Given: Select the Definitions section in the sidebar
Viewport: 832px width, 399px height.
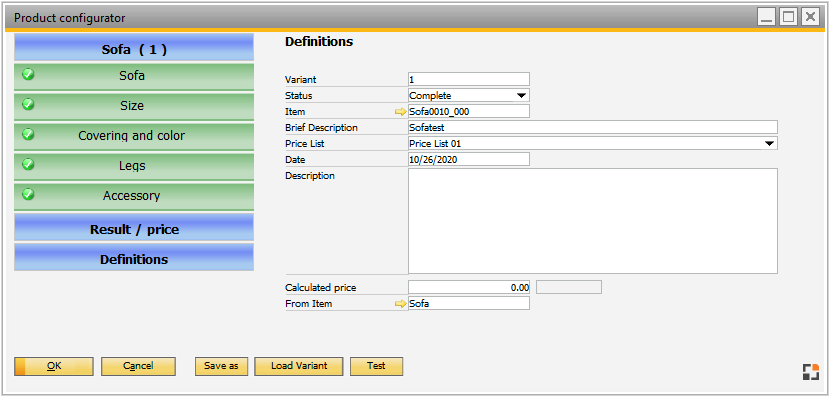Looking at the screenshot, I should (134, 257).
